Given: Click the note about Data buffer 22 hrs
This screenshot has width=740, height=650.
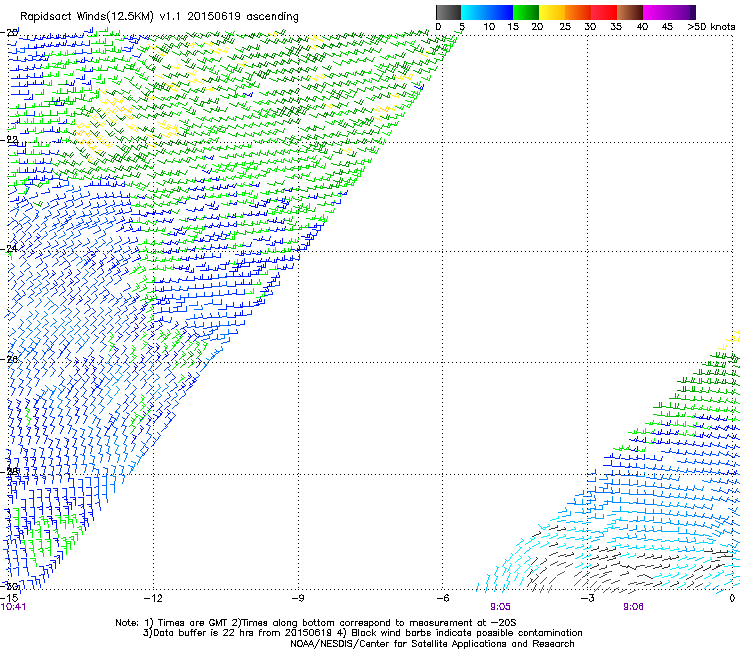Looking at the screenshot, I should (362, 633).
